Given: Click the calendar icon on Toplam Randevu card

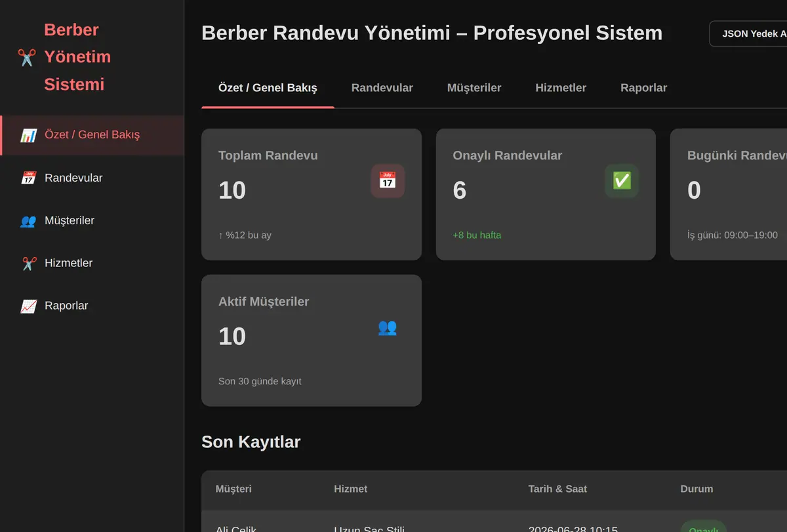Looking at the screenshot, I should point(388,180).
